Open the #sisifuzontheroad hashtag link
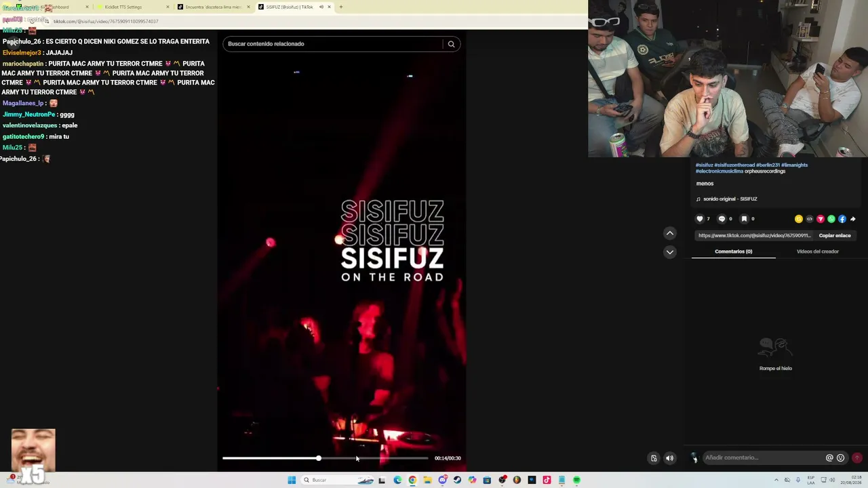 [734, 165]
